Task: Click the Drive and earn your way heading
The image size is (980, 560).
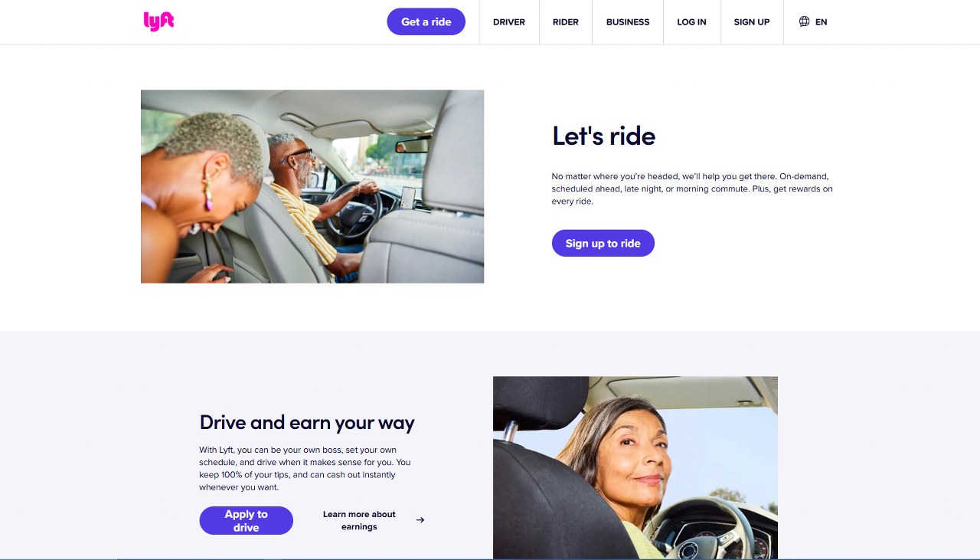Action: [x=307, y=422]
